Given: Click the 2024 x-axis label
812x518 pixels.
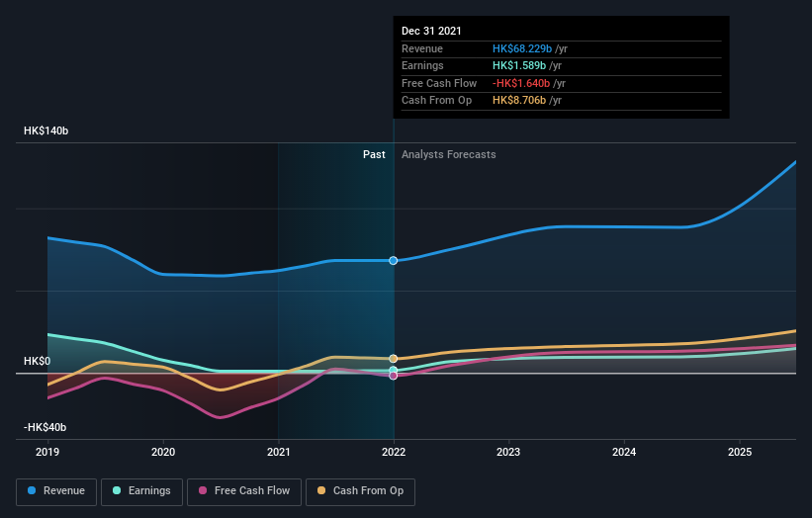Looking at the screenshot, I should coord(624,452).
